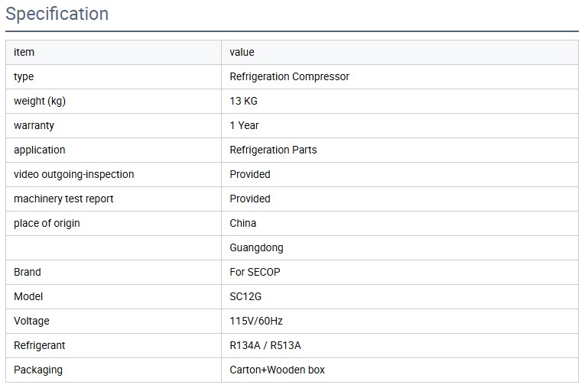Image resolution: width=588 pixels, height=391 pixels.
Task: Select the '1 Year' warranty value
Action: [x=244, y=125]
